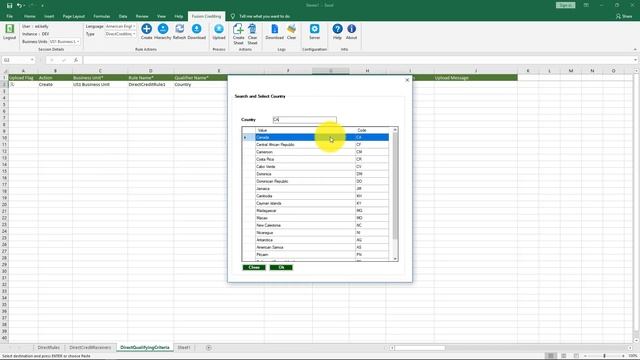The width and height of the screenshot is (640, 360).
Task: Click the country list scroll down arrow
Action: tap(395, 259)
